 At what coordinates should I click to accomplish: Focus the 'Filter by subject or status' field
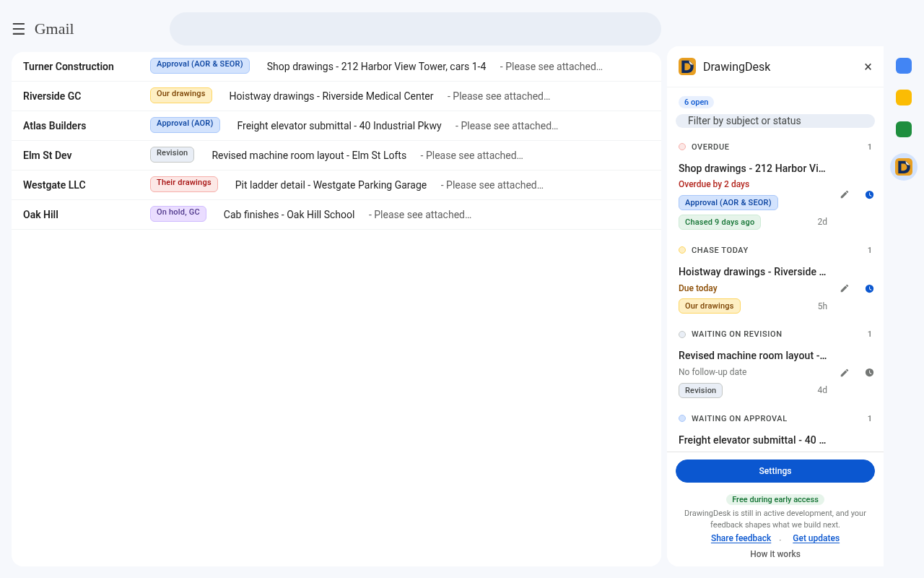click(775, 121)
